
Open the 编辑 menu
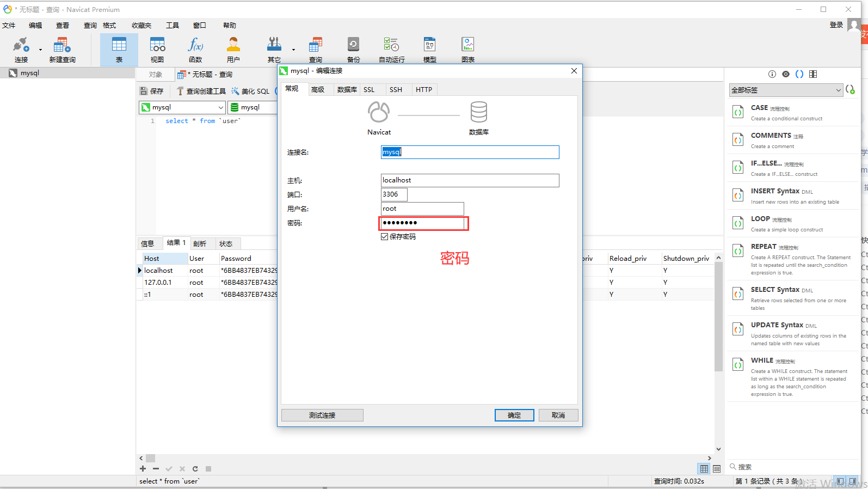click(x=35, y=25)
